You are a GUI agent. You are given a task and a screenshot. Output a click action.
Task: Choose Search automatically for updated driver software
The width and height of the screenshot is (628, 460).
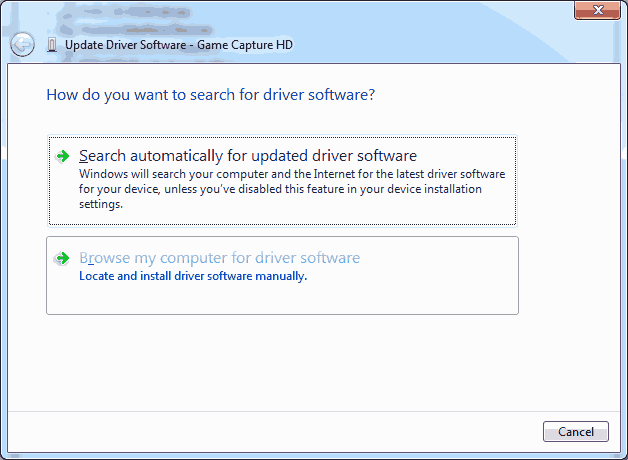[x=282, y=181]
